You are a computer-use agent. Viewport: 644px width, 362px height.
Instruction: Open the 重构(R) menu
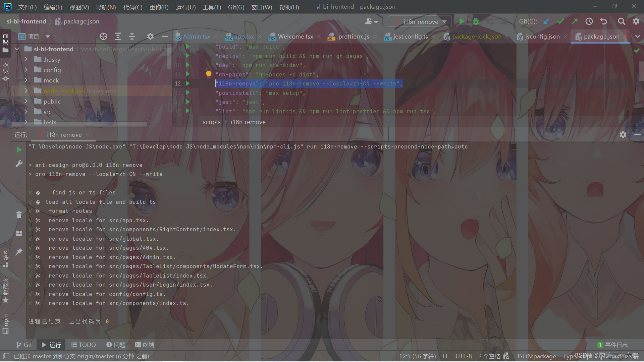[x=159, y=7]
